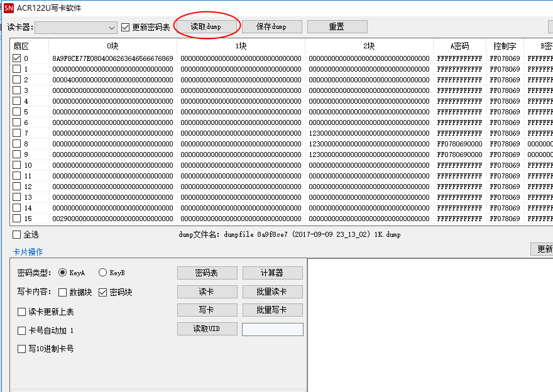Enable the 读卡更新上表 checkbox
Viewport: 553px width, 392px height.
coord(21,312)
